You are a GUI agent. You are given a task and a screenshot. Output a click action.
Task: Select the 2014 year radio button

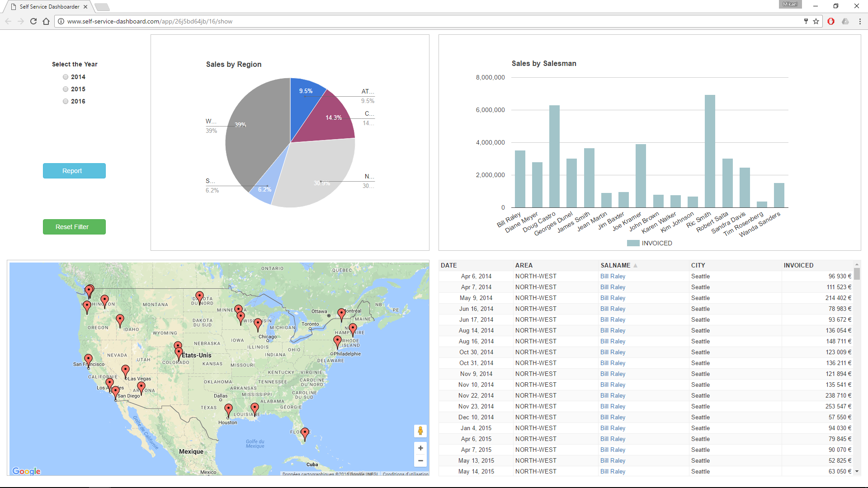click(66, 76)
